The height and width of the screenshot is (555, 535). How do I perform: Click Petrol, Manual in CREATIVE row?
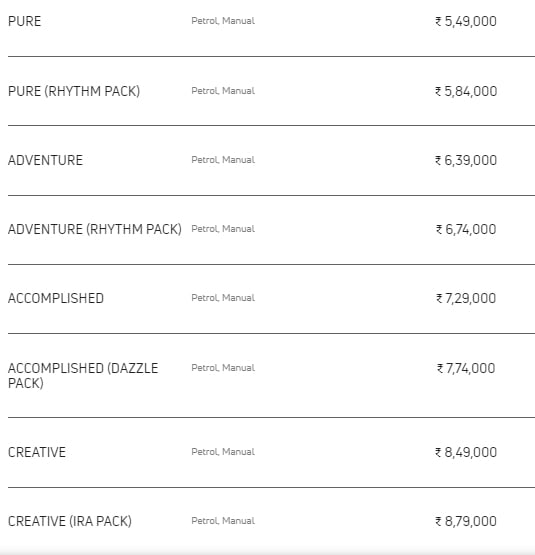[x=223, y=452]
